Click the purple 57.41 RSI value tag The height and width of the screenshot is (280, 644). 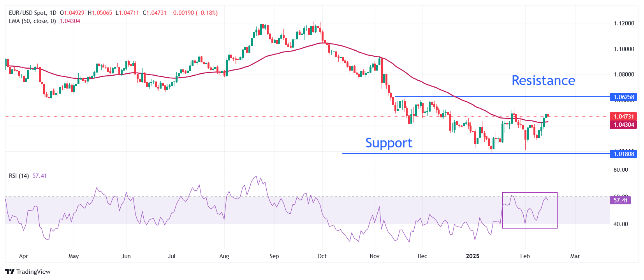[x=620, y=200]
